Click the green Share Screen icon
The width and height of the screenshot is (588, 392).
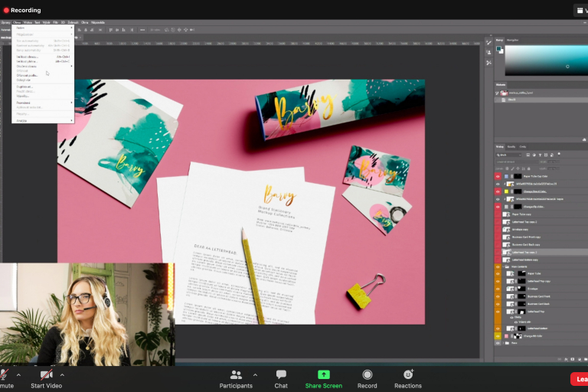point(323,374)
